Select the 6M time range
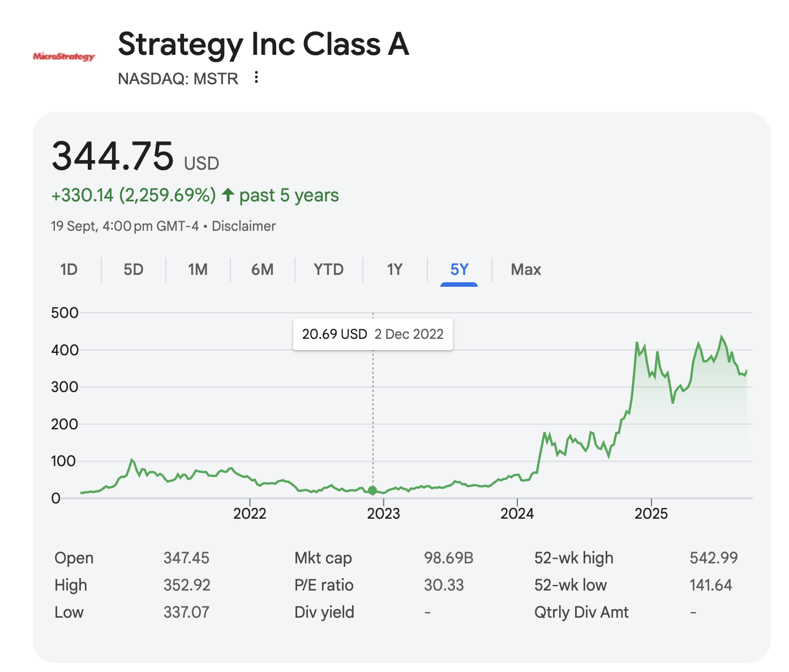The width and height of the screenshot is (789, 672). [263, 269]
